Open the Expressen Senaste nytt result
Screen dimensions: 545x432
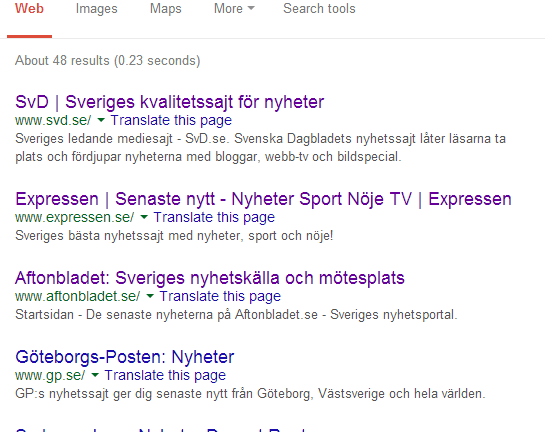[263, 199]
